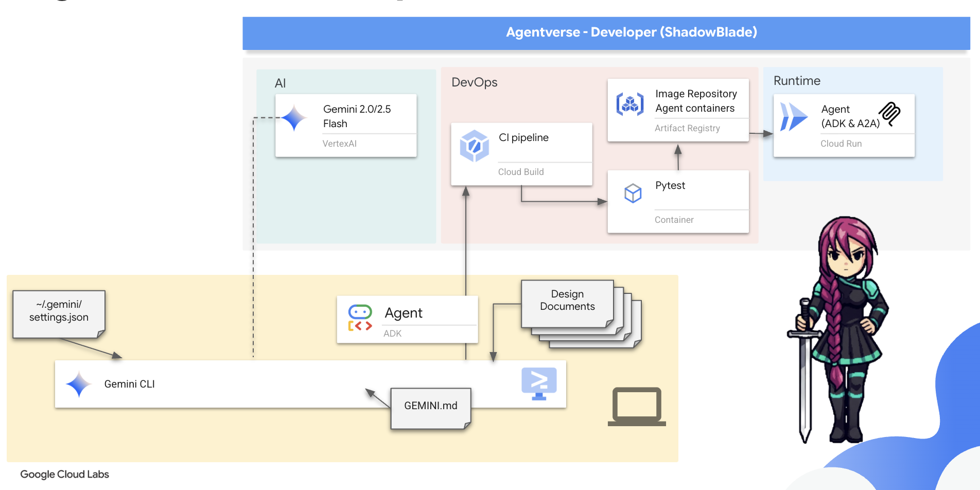980x490 pixels.
Task: Select the Cloud Run arrows icon
Action: click(793, 117)
